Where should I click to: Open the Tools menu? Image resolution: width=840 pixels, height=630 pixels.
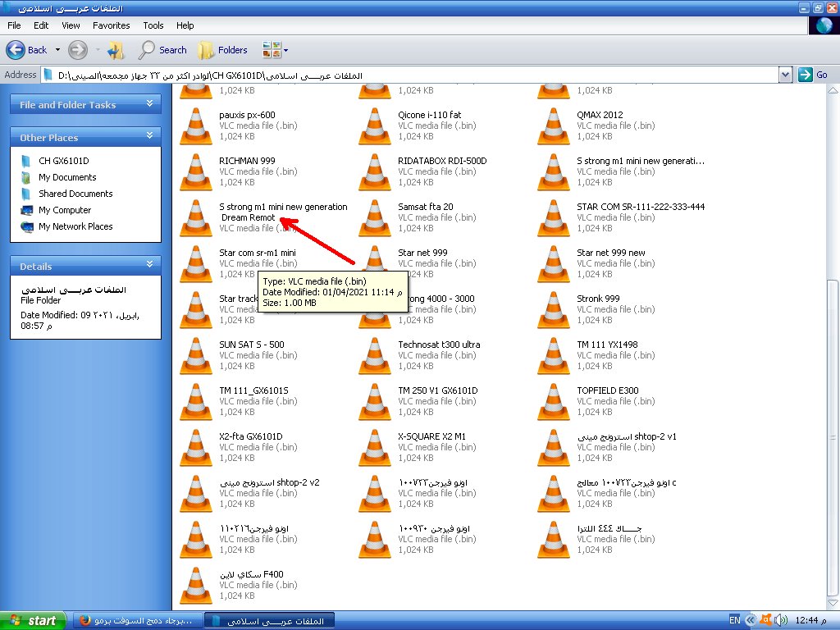(x=153, y=25)
